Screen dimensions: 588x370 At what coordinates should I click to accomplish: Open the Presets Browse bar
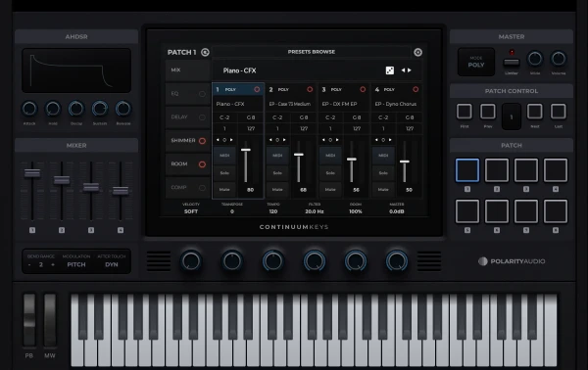[x=312, y=52]
